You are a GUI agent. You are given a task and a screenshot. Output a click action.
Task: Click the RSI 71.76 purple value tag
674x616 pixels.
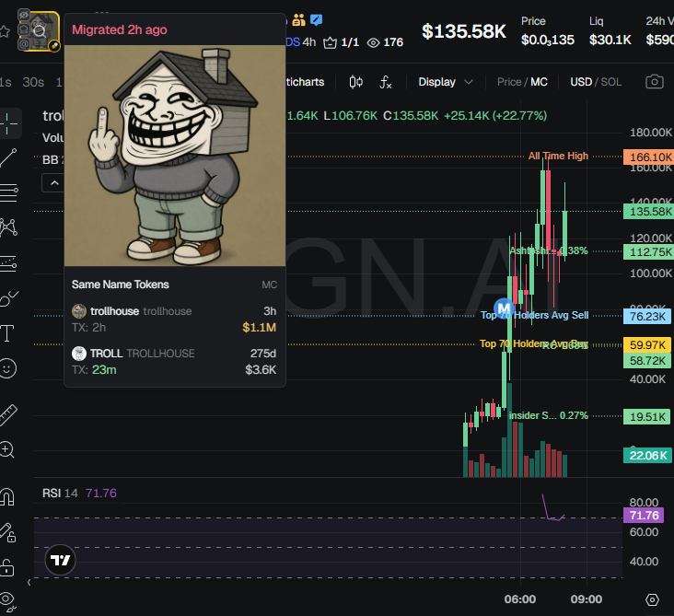pos(644,515)
